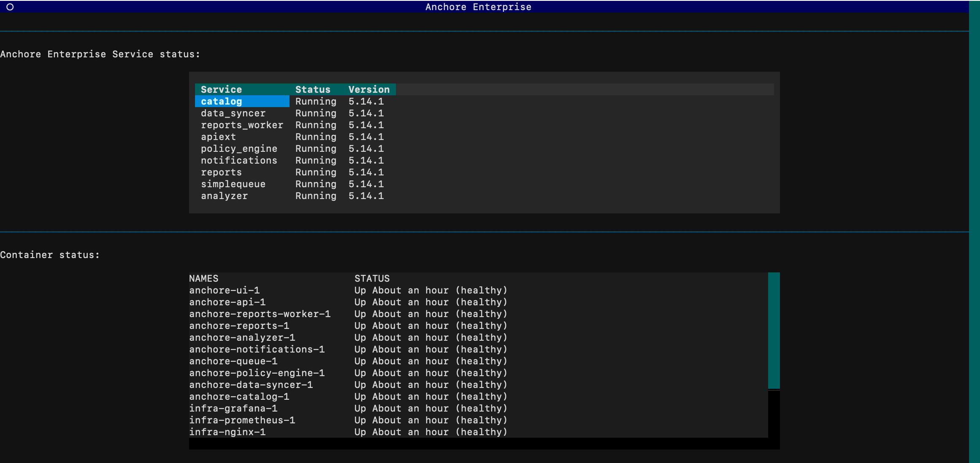The image size is (980, 463).
Task: Select the catalog service row
Action: (221, 101)
